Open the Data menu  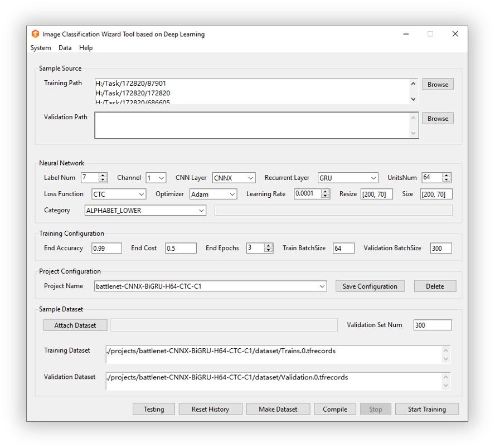pos(65,48)
